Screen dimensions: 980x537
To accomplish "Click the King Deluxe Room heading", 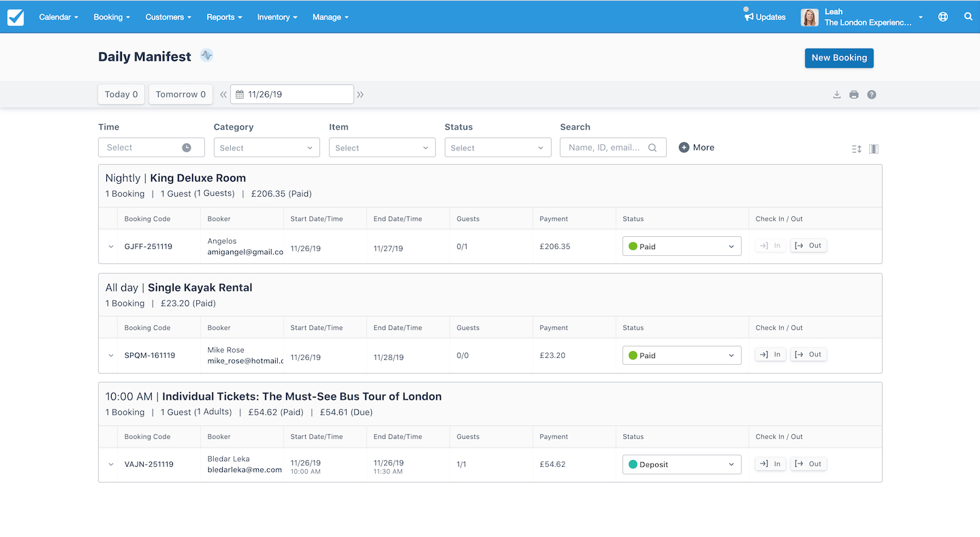I will pyautogui.click(x=197, y=178).
